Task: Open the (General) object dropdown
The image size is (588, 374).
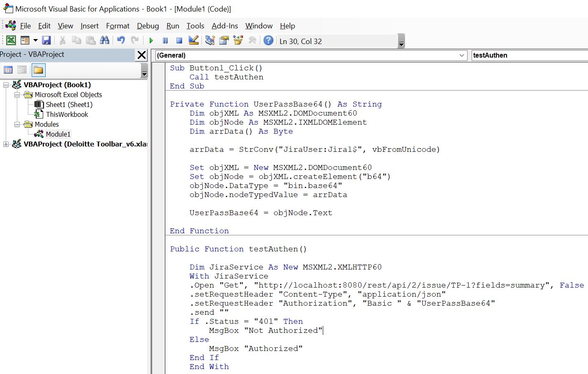Action: pyautogui.click(x=461, y=55)
